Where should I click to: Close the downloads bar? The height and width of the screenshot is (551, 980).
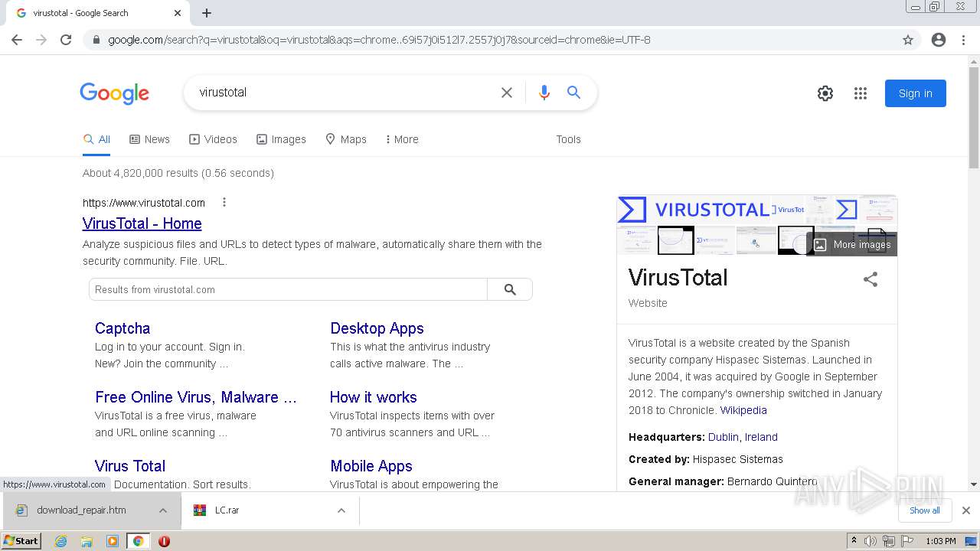click(x=966, y=510)
